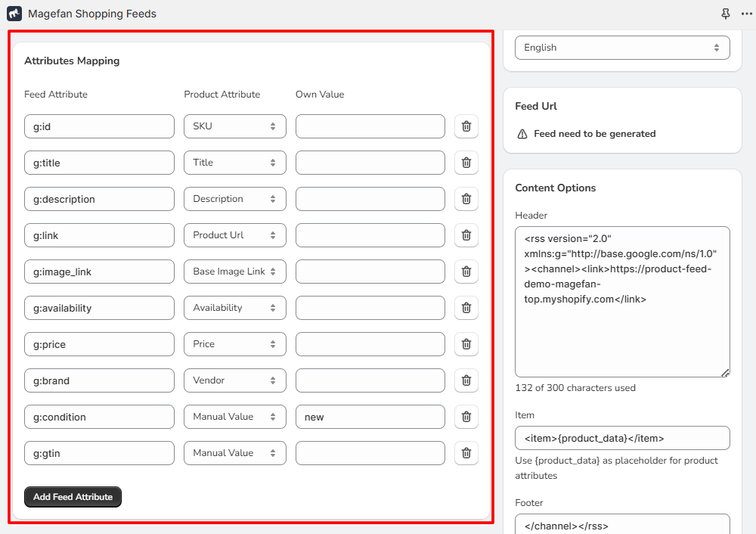
Task: Click the 'Feed Attribute' column label
Action: click(56, 95)
